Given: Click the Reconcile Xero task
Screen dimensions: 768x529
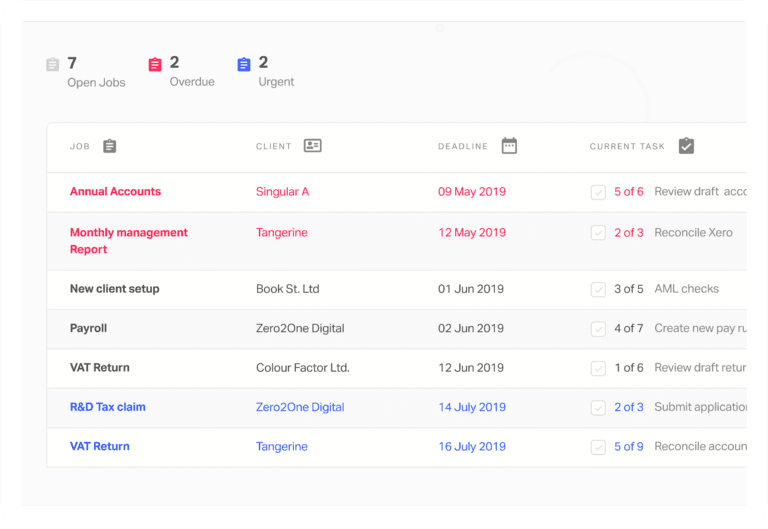Looking at the screenshot, I should coord(694,233).
